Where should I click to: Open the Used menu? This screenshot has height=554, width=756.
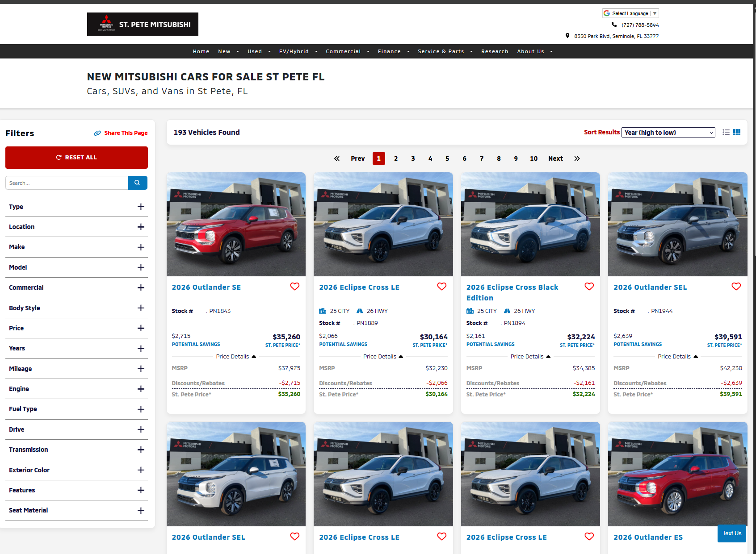(x=259, y=51)
